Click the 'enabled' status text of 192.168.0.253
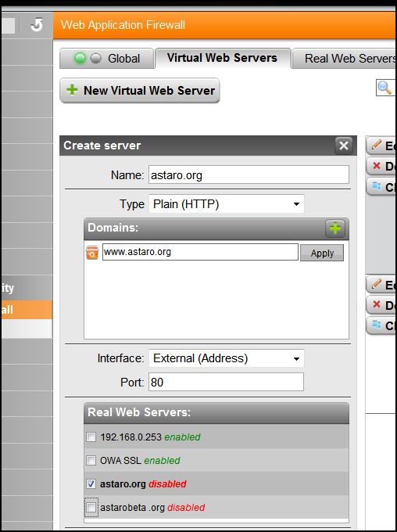Screen dimensions: 397x532 [x=182, y=437]
